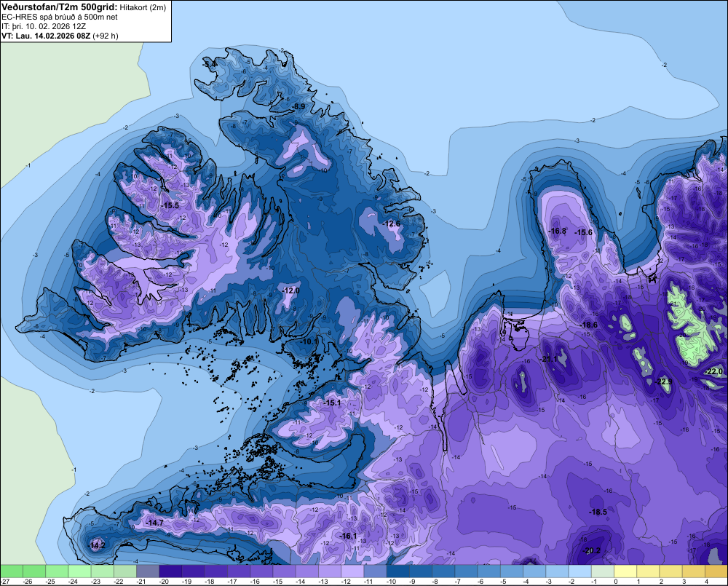Click the -15.5 temperature value on map
728x586 pixels.
(170, 205)
